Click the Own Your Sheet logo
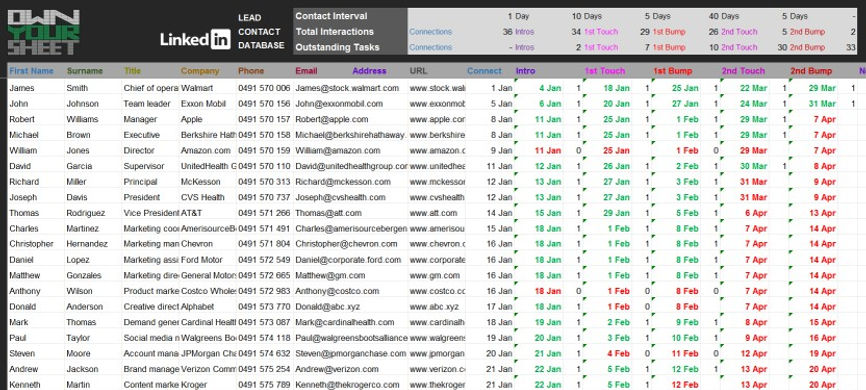 click(44, 32)
